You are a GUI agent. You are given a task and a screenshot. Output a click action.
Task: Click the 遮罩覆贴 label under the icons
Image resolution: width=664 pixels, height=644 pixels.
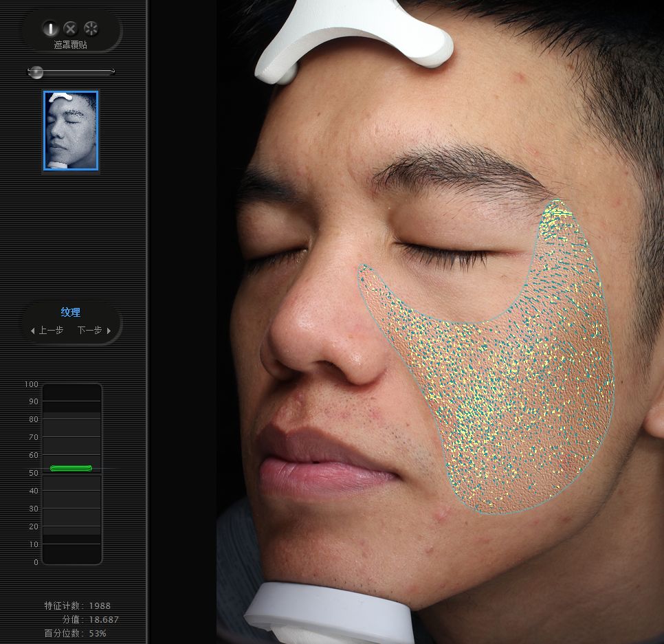[71, 45]
